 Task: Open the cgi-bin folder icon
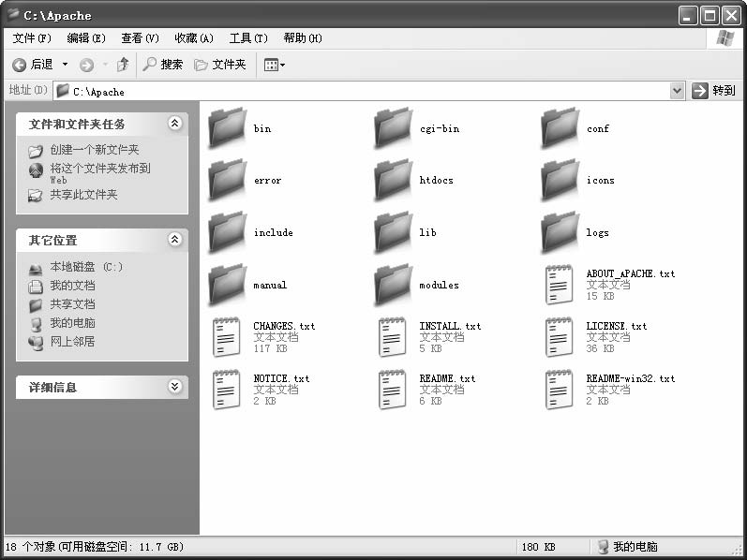pyautogui.click(x=394, y=127)
